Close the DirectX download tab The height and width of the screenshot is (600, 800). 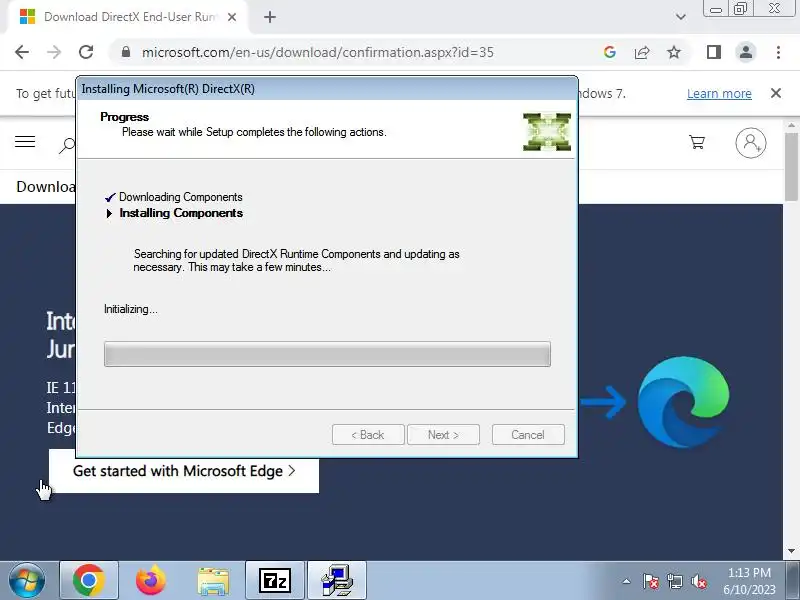tap(232, 17)
